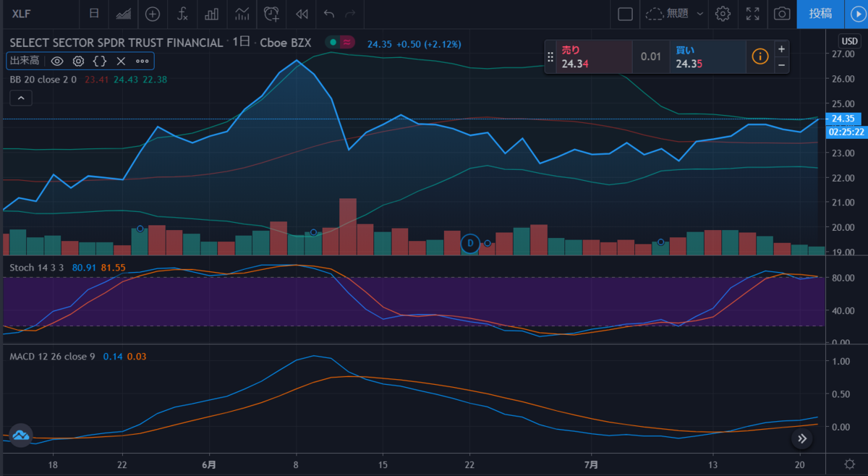Select the BB 20 close 2 0 legend
Image resolution: width=868 pixels, height=476 pixels.
[x=45, y=80]
